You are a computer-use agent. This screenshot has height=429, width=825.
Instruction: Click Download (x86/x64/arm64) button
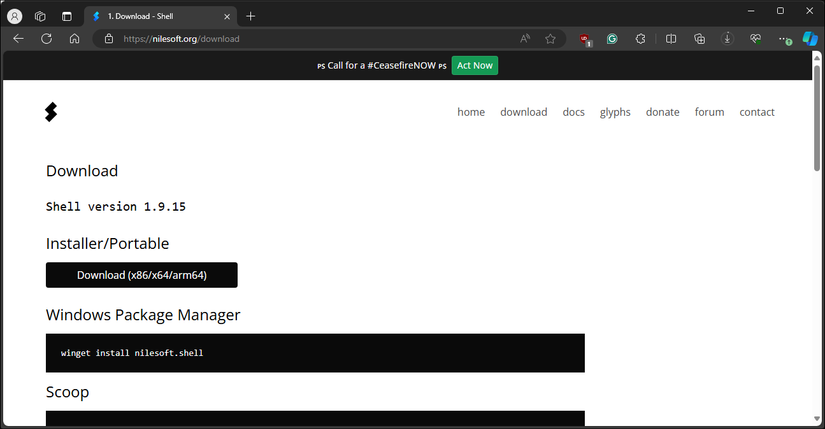(x=142, y=275)
